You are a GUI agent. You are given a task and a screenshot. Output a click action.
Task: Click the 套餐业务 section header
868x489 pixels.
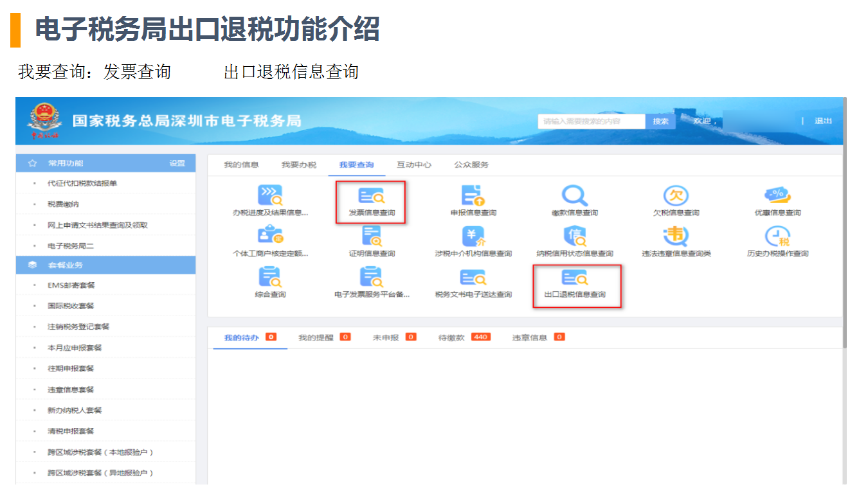click(x=106, y=265)
